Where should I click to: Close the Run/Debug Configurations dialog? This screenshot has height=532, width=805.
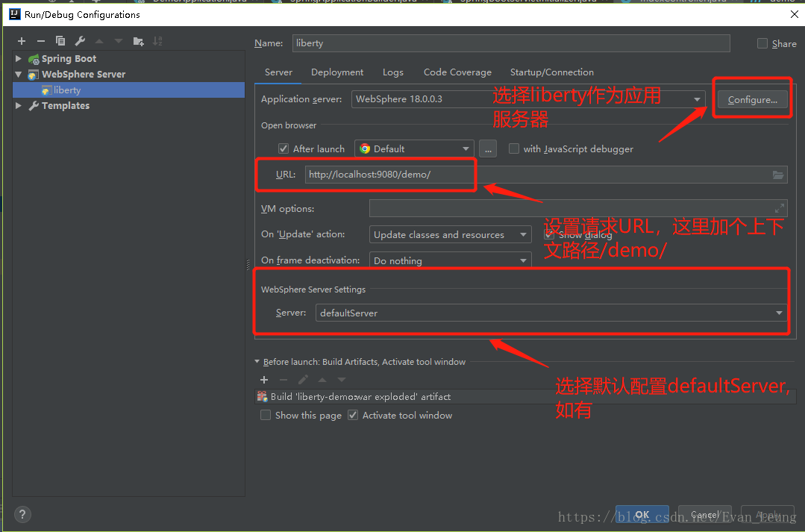click(x=795, y=14)
